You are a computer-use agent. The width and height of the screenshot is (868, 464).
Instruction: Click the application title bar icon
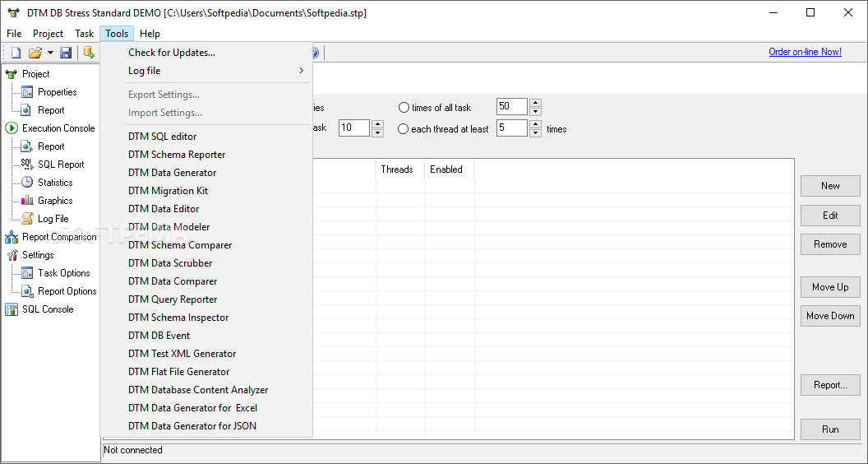14,12
